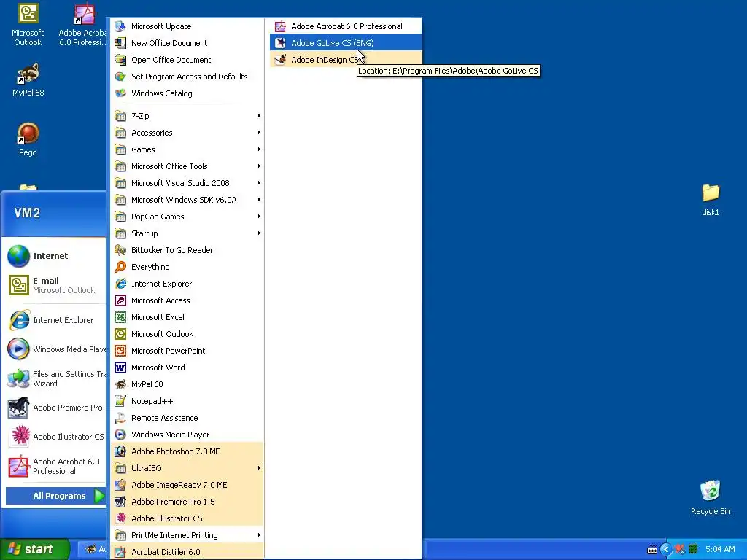Click Acrobat Distiller 6.0 icon
This screenshot has height=560, width=747.
(x=120, y=552)
